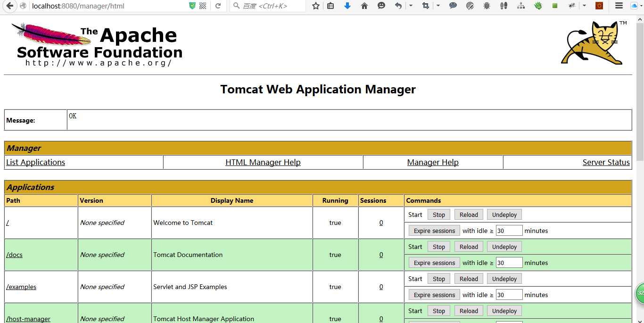This screenshot has width=644, height=323.
Task: Open the HTML Manager Help link
Action: (263, 162)
